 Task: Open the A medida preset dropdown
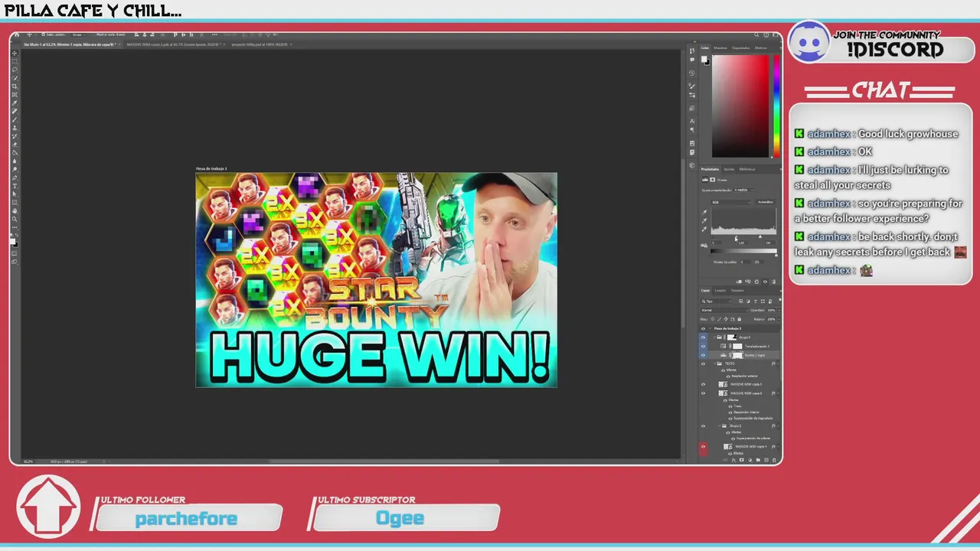coord(744,190)
